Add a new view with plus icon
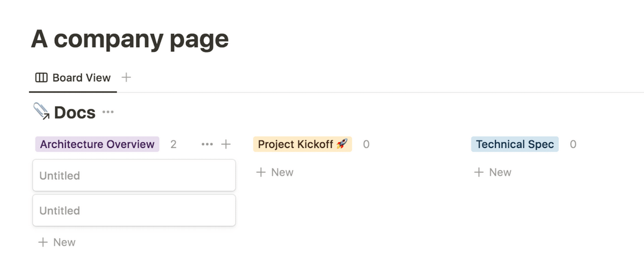This screenshot has height=273, width=644. pyautogui.click(x=126, y=77)
